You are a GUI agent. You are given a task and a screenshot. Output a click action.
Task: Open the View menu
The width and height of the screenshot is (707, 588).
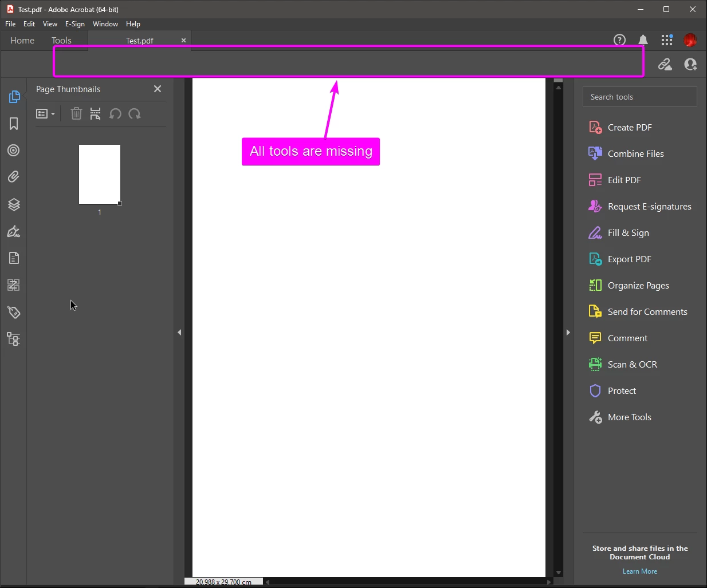(50, 24)
